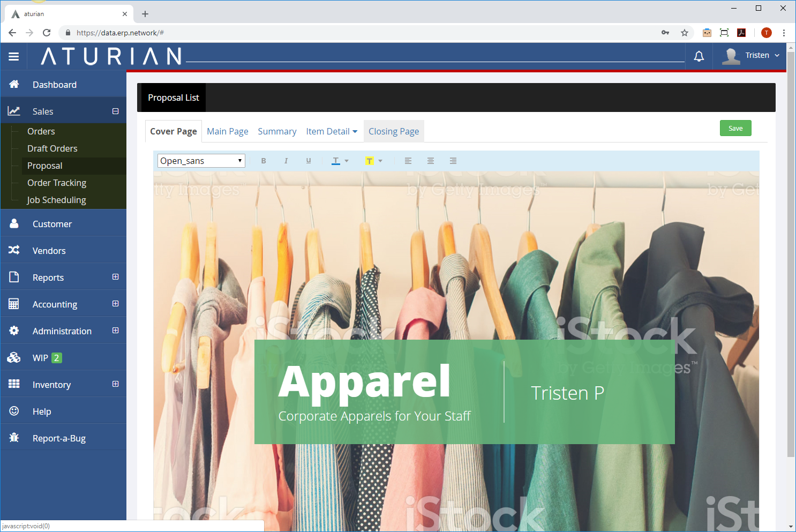Expand the Reports menu section

115,277
